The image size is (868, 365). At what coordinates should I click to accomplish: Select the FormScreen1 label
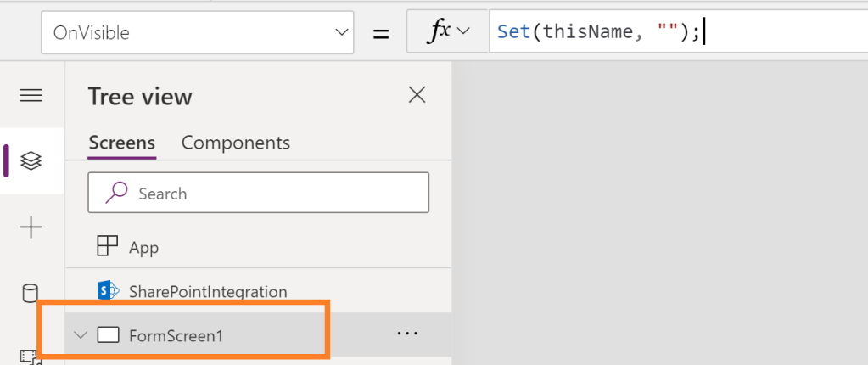point(176,335)
